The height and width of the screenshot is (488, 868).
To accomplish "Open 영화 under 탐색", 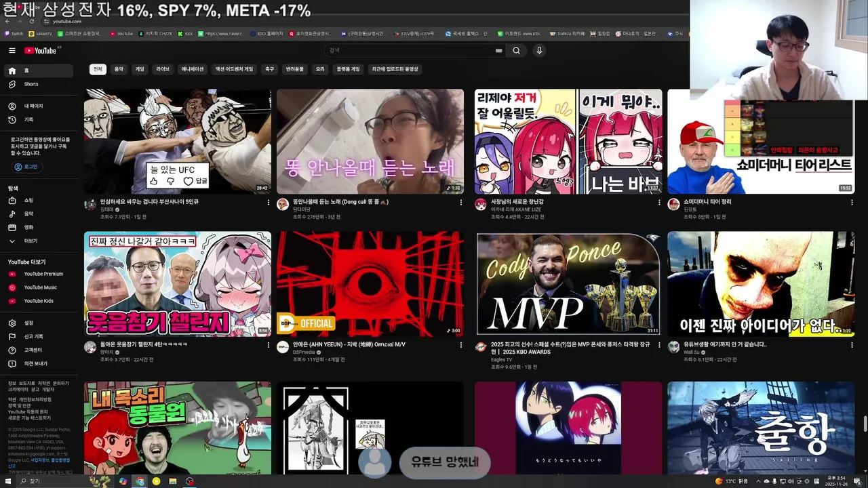I will click(x=39, y=228).
